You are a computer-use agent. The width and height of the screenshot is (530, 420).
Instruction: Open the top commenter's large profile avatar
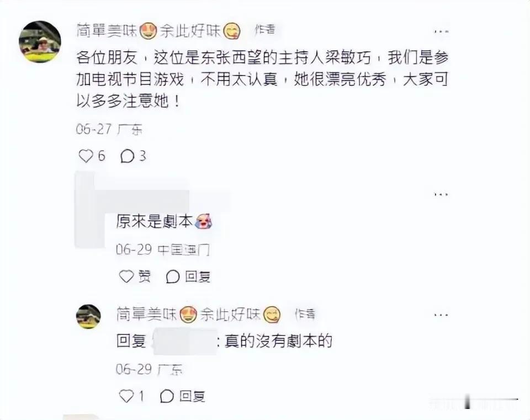[40, 41]
